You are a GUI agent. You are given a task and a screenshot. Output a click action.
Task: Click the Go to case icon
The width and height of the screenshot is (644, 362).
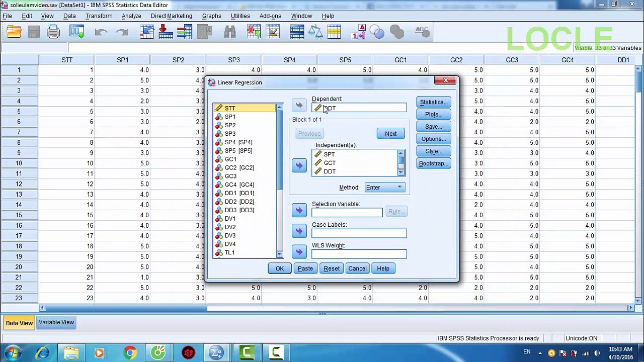point(146,33)
